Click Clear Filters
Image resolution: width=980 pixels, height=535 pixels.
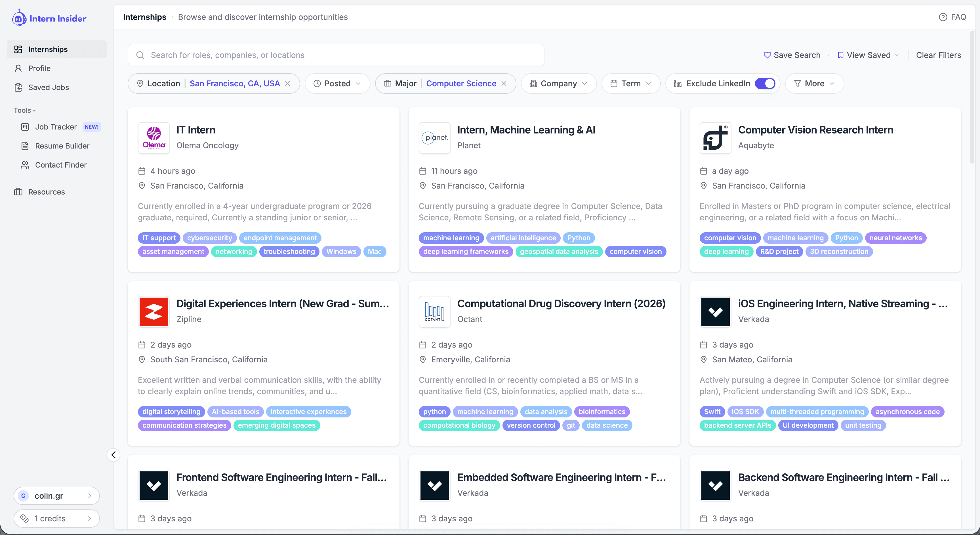click(938, 55)
